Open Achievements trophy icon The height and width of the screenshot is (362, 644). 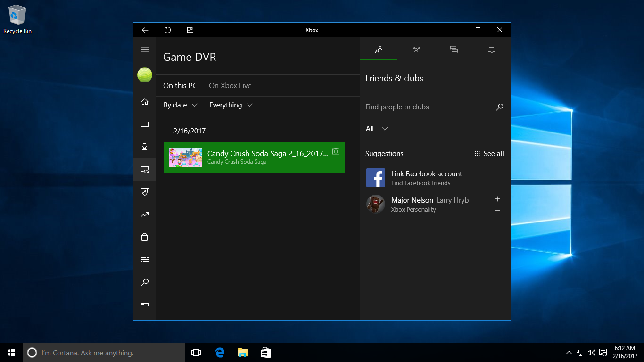click(x=145, y=147)
